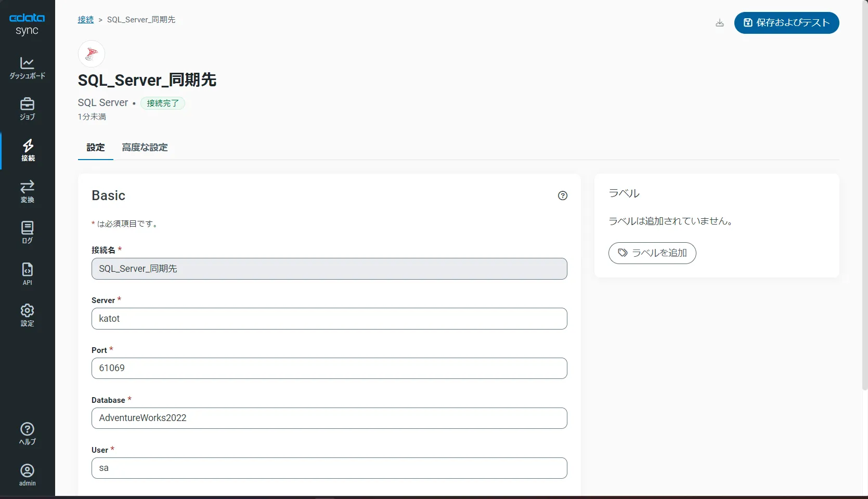Open the 接続 breadcrumb link
The image size is (868, 499).
coord(85,19)
